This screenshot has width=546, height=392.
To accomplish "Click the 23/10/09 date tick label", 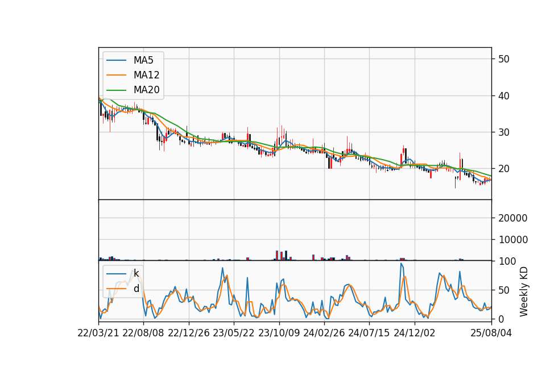I will point(279,333).
